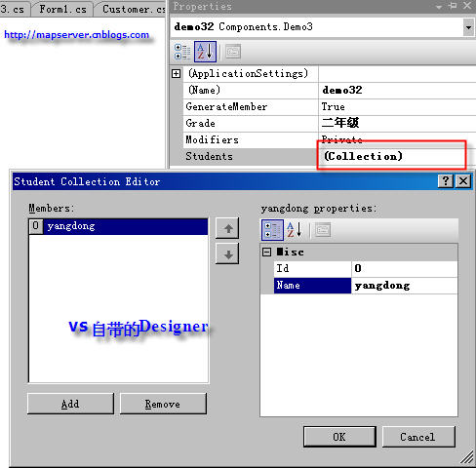This screenshot has width=476, height=468.
Task: Select the Students property label
Action: pos(251,156)
